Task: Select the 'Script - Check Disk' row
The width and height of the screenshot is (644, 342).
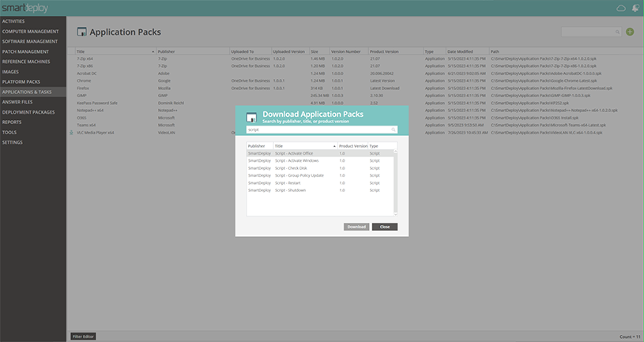Action: (x=320, y=168)
